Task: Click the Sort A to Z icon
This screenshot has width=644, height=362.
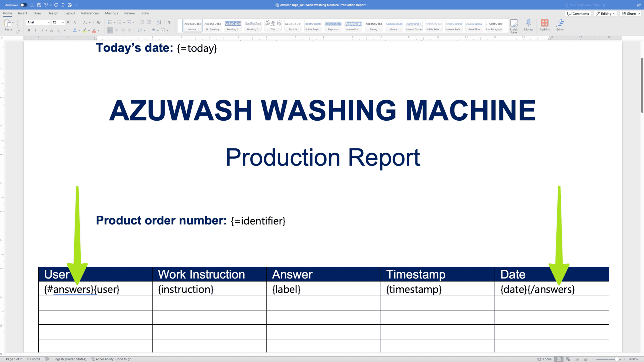Action: click(x=159, y=22)
